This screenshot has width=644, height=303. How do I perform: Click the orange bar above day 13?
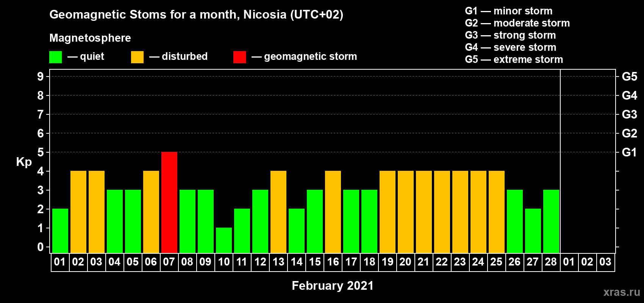(x=278, y=212)
